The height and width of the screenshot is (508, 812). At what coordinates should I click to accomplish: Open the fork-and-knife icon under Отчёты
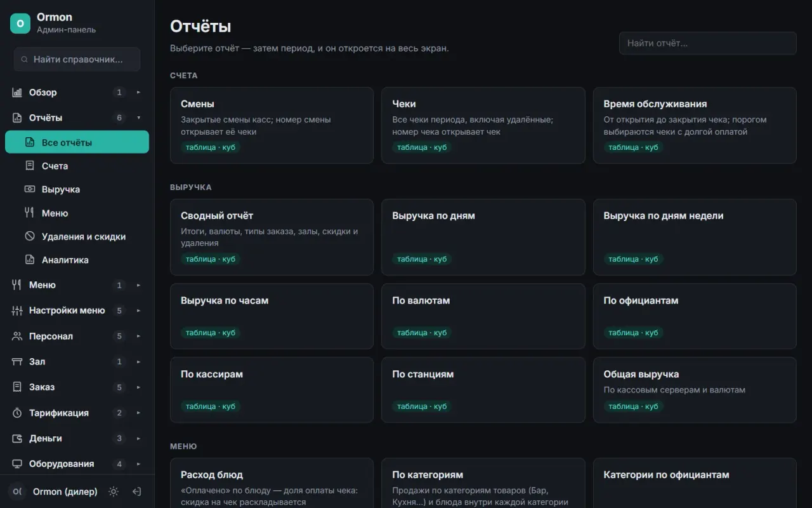tap(30, 213)
